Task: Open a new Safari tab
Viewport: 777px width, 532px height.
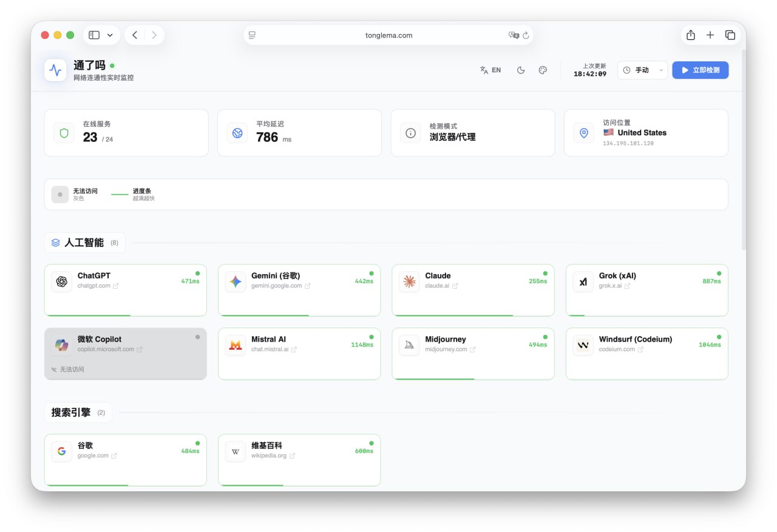Action: 710,35
